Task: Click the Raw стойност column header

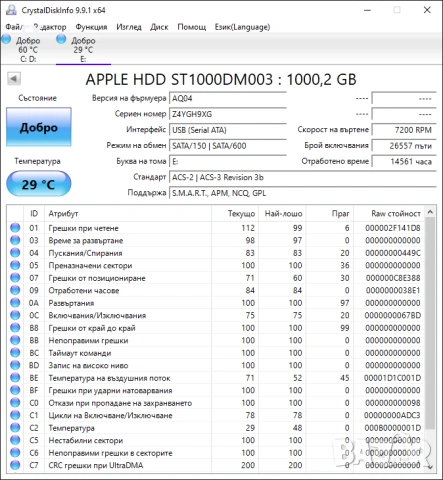Action: tap(389, 213)
